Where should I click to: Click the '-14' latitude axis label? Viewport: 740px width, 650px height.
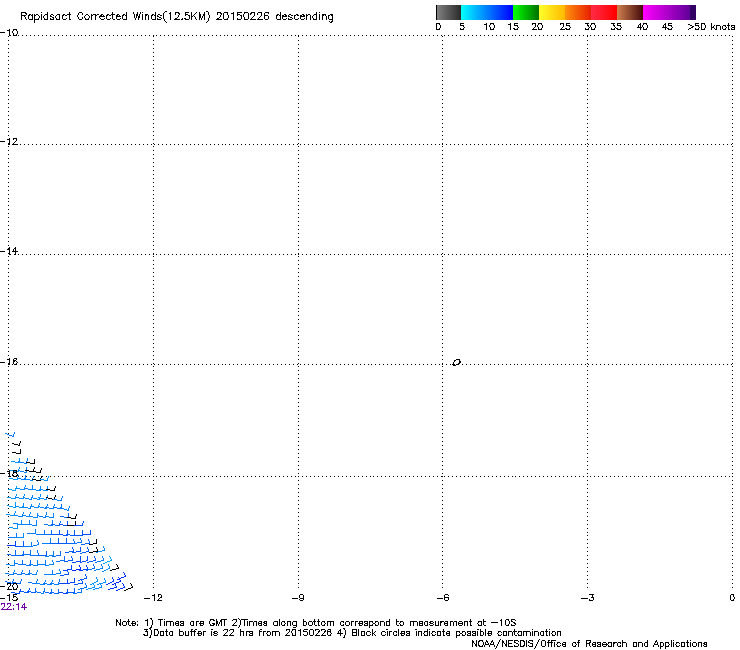pos(9,251)
